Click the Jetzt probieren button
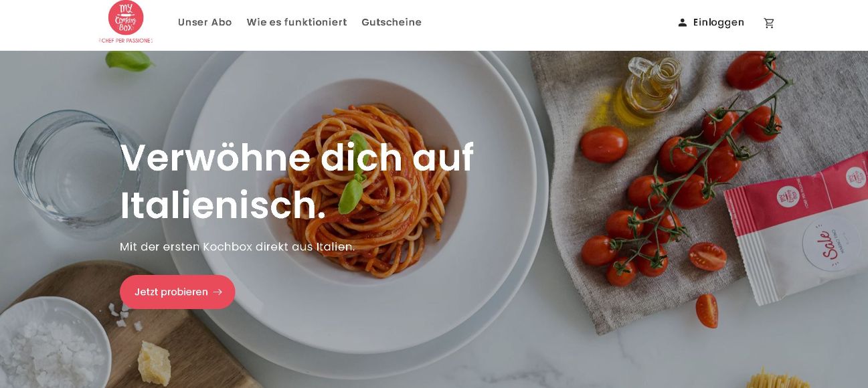This screenshot has height=388, width=868. 177,292
